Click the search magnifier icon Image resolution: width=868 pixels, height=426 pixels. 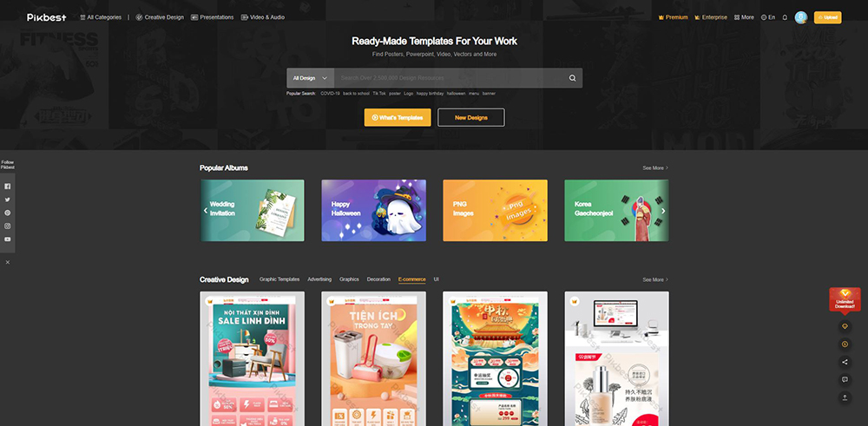tap(572, 78)
